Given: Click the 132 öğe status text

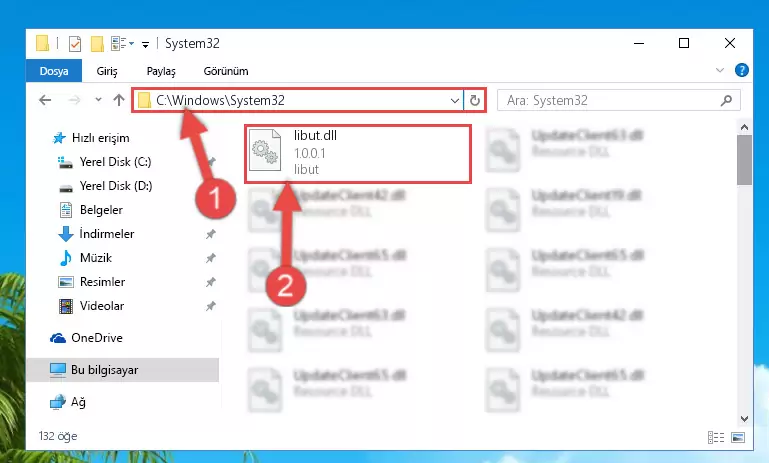Looking at the screenshot, I should [58, 436].
